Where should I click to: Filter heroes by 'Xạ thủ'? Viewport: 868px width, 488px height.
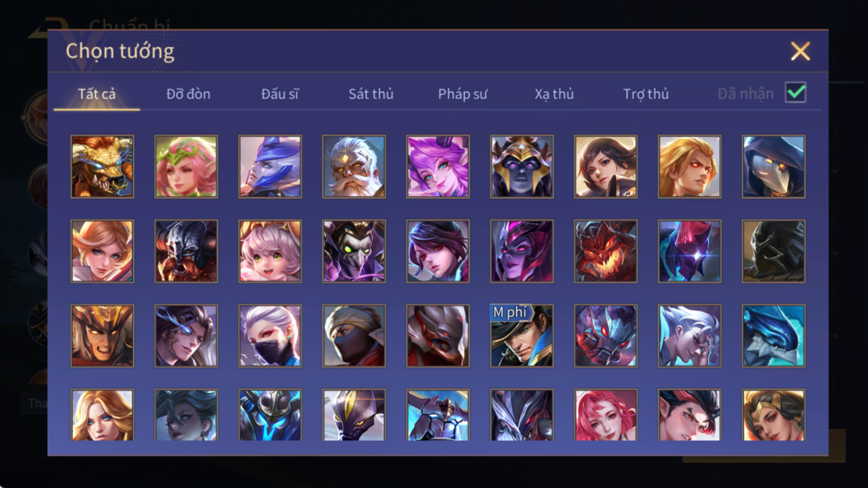[554, 94]
